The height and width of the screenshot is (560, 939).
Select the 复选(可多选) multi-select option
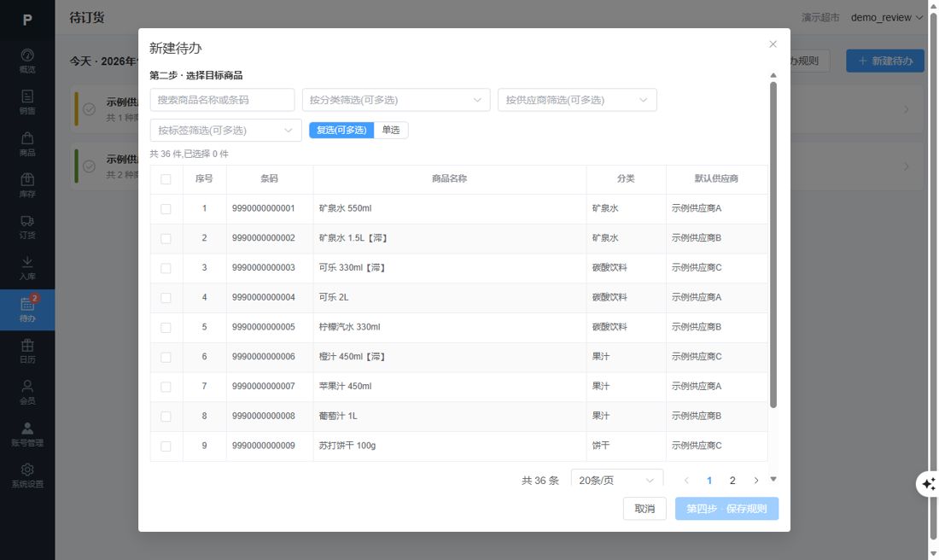341,130
